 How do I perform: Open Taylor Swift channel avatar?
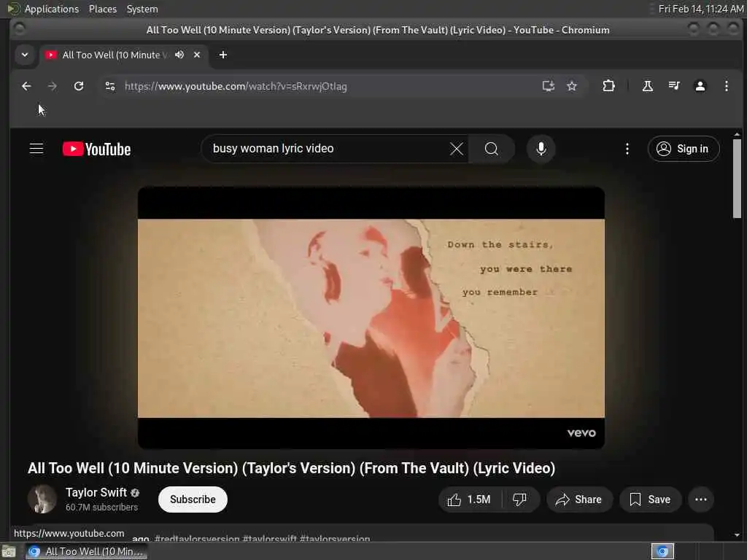tap(42, 499)
